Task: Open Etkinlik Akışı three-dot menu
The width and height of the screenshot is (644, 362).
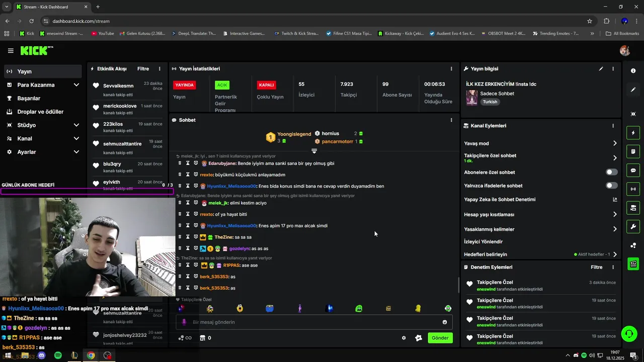Action: click(159, 69)
